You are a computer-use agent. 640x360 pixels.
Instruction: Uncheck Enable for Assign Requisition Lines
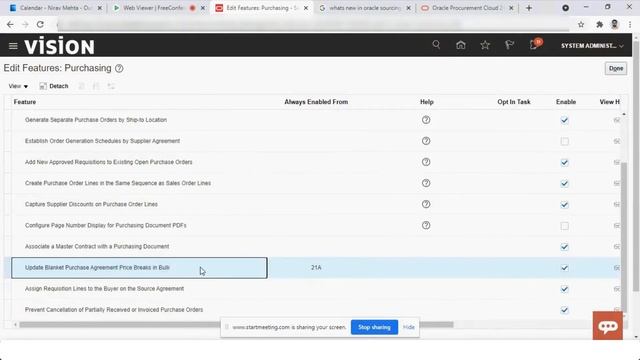tap(564, 289)
